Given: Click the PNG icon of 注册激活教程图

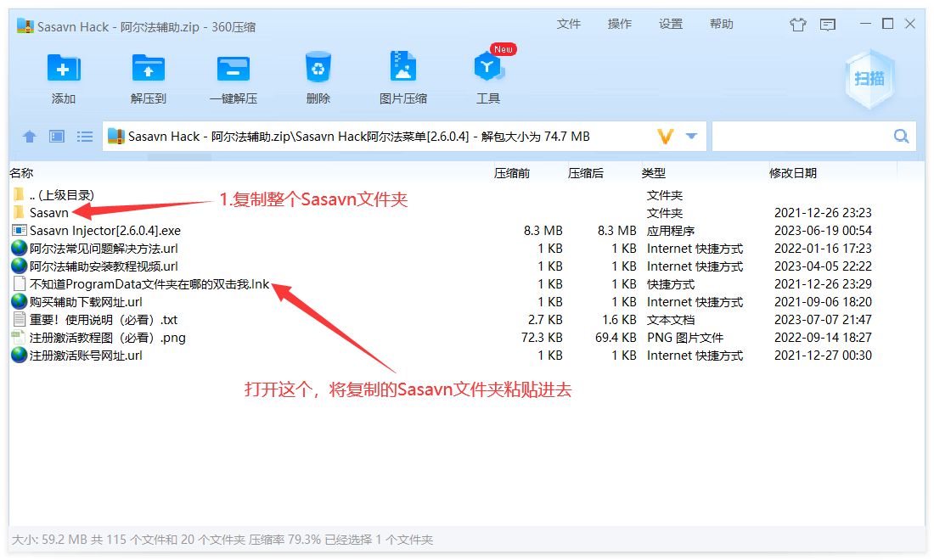Looking at the screenshot, I should 19,338.
